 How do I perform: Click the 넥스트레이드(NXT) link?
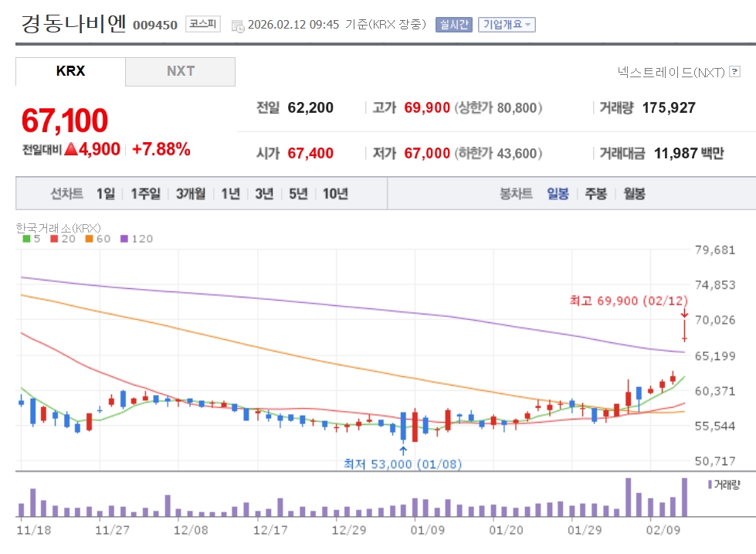tap(671, 72)
